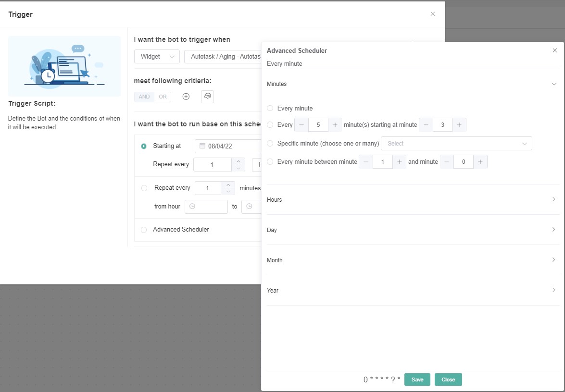Decrease the 'starting at minute' value with minus
Image resolution: width=565 pixels, height=392 pixels.
pyautogui.click(x=426, y=125)
